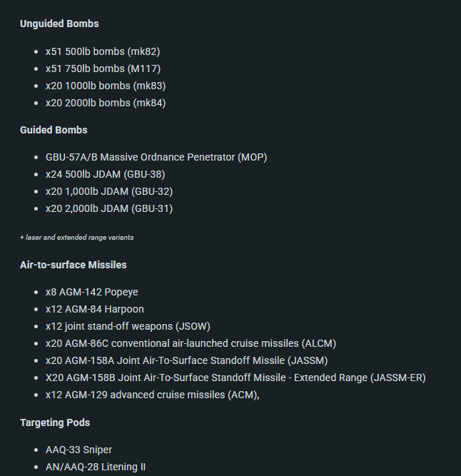Screen dimensions: 461x476
Task: Click the x20 2,000lb JDAM (GBU-31) entry
Action: coord(109,208)
